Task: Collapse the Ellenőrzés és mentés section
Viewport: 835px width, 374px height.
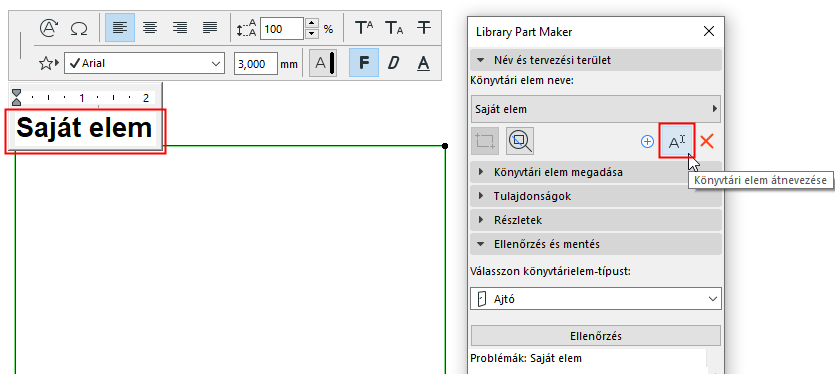Action: [x=596, y=244]
